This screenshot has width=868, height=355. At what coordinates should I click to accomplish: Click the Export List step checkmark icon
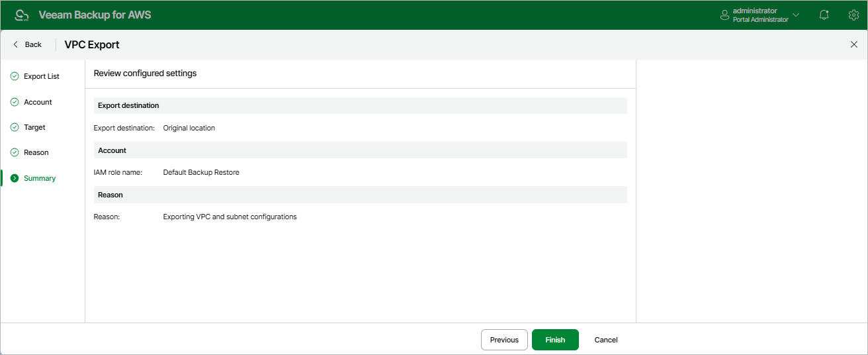coord(15,76)
